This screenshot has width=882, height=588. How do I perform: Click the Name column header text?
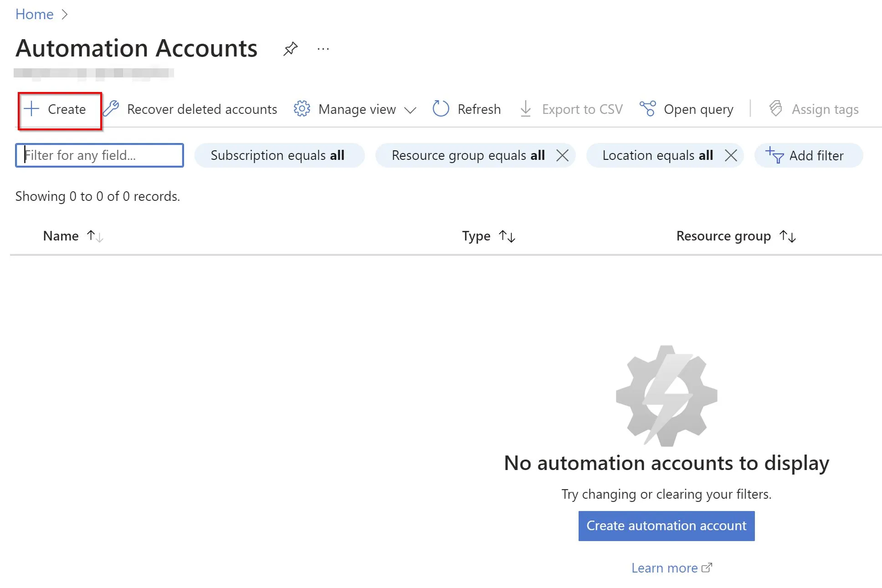tap(61, 236)
